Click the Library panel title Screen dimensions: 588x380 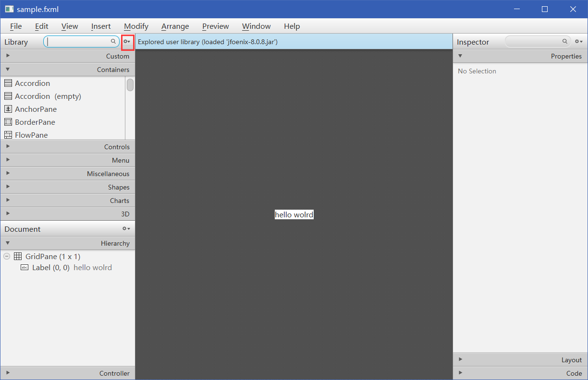[x=16, y=42]
